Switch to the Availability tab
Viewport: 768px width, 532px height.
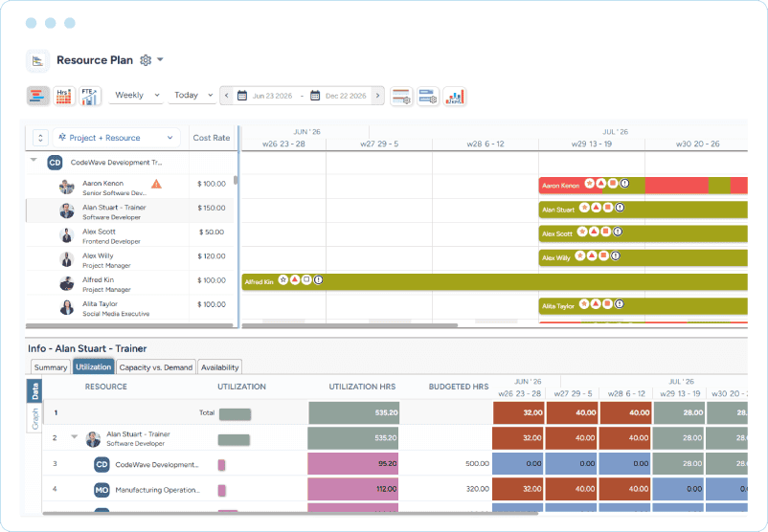click(x=220, y=367)
